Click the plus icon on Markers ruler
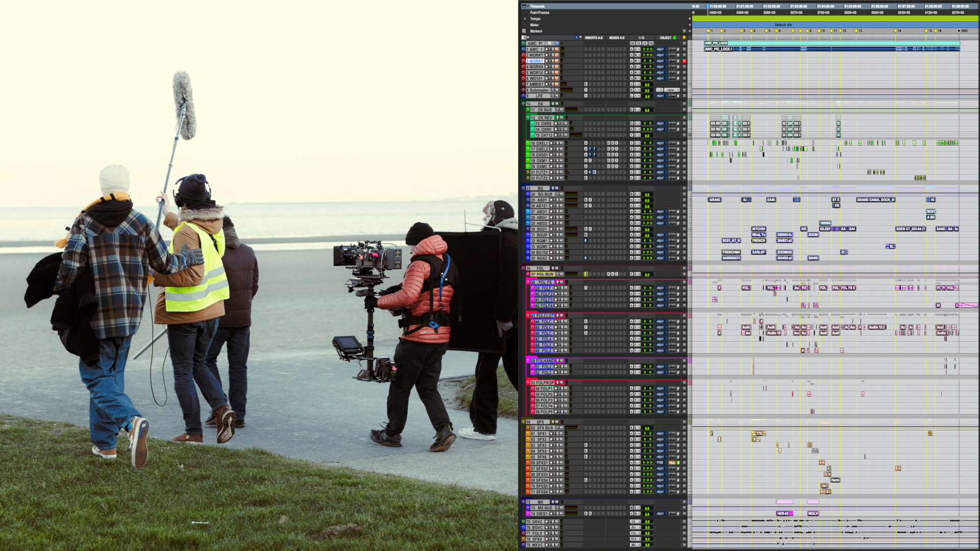Viewport: 980px width, 551px height. coord(690,31)
